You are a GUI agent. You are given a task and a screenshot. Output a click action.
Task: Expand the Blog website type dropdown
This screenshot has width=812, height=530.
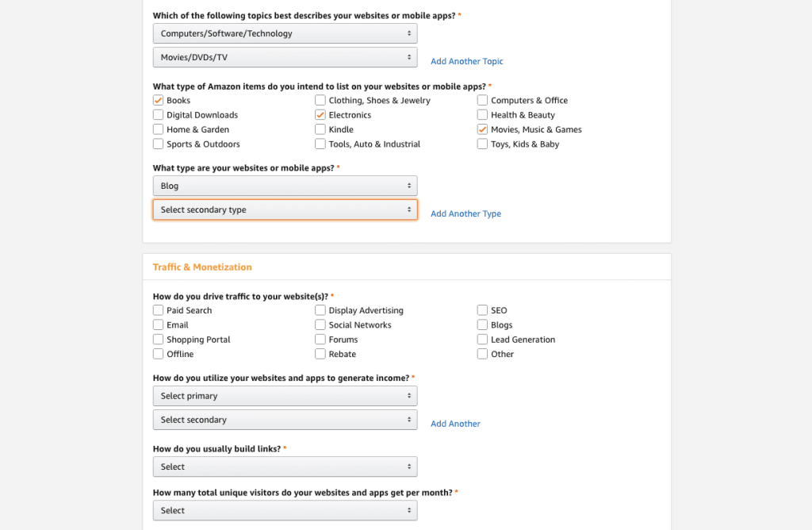[285, 186]
